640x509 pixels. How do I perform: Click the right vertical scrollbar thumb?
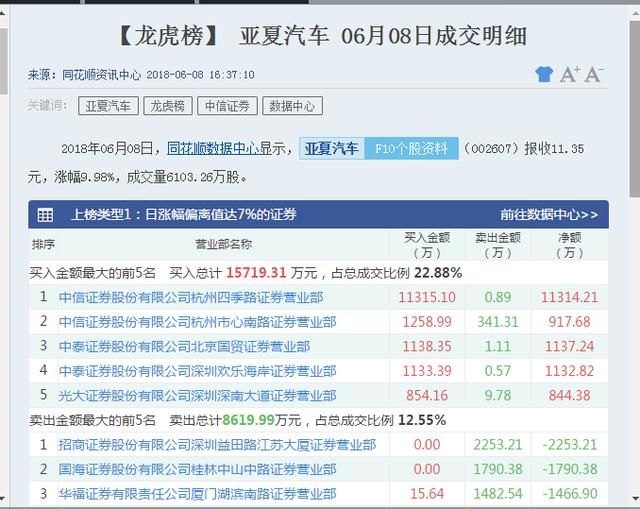635,110
